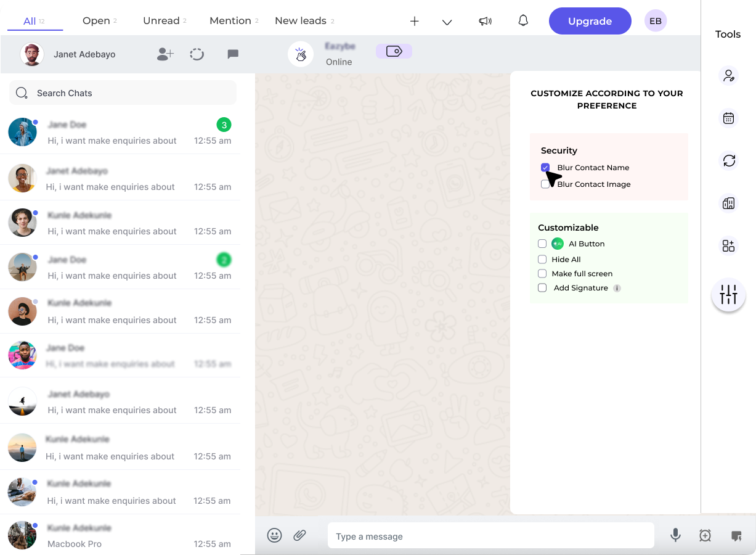Check the Add Signature checkbox

click(x=542, y=288)
